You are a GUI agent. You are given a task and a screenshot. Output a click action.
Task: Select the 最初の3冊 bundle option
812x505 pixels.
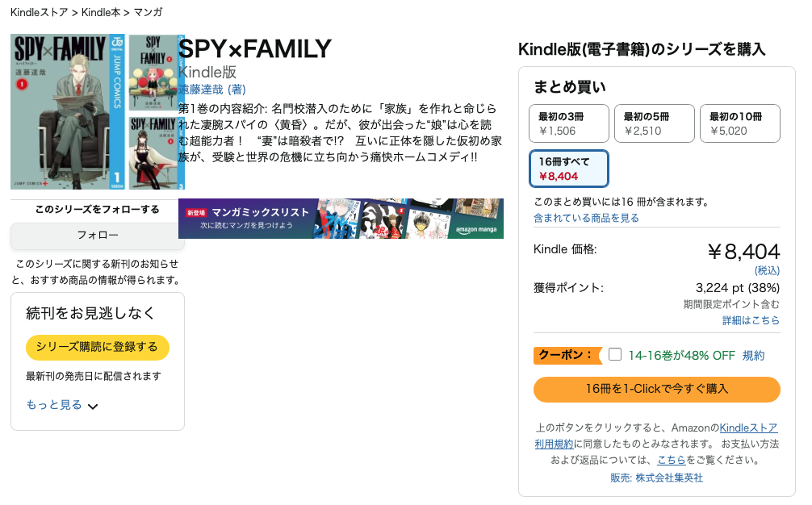[567, 123]
